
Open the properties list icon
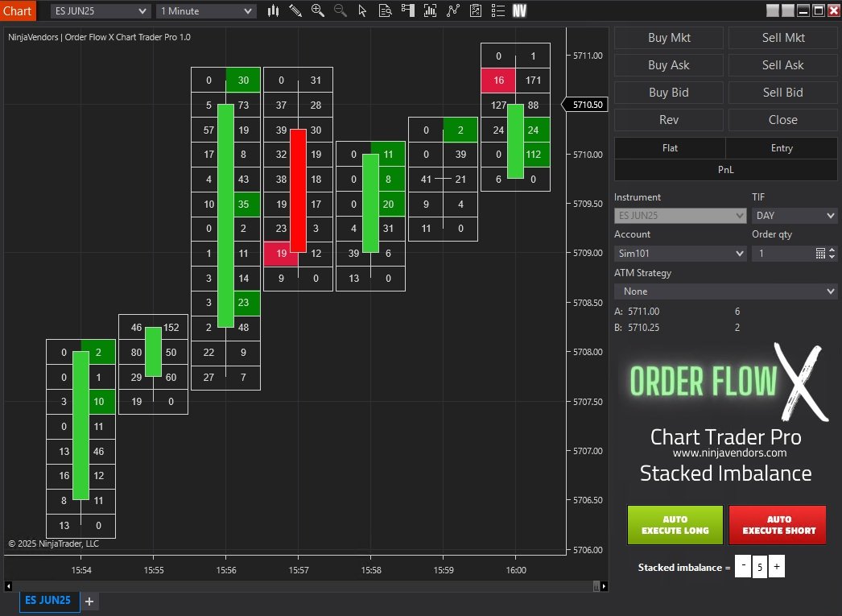[x=498, y=10]
